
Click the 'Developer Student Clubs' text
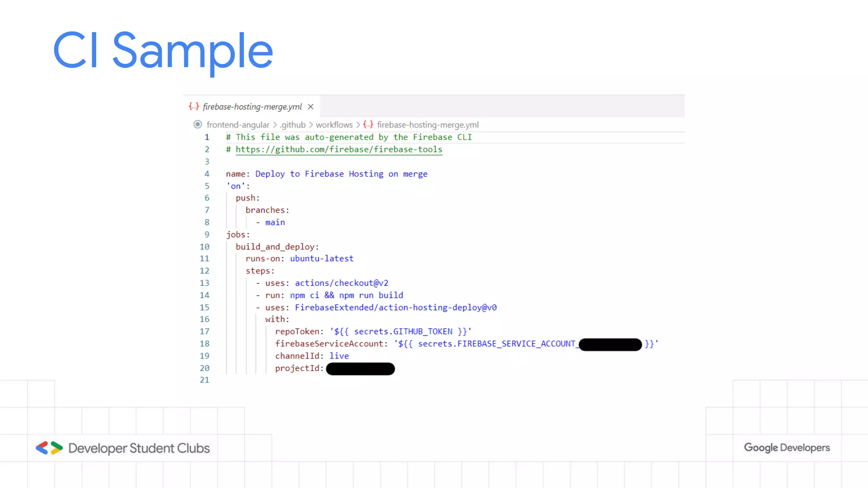coord(139,448)
